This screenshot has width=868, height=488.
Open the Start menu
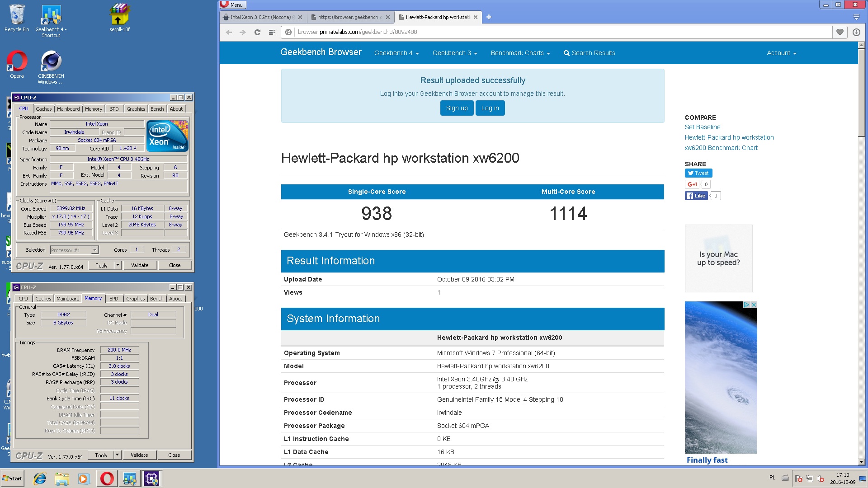point(13,479)
